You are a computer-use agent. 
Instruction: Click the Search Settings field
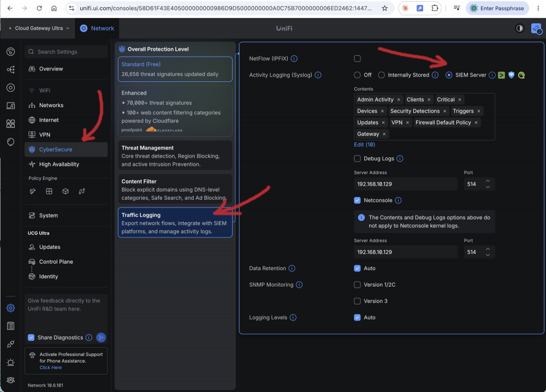pyautogui.click(x=66, y=52)
